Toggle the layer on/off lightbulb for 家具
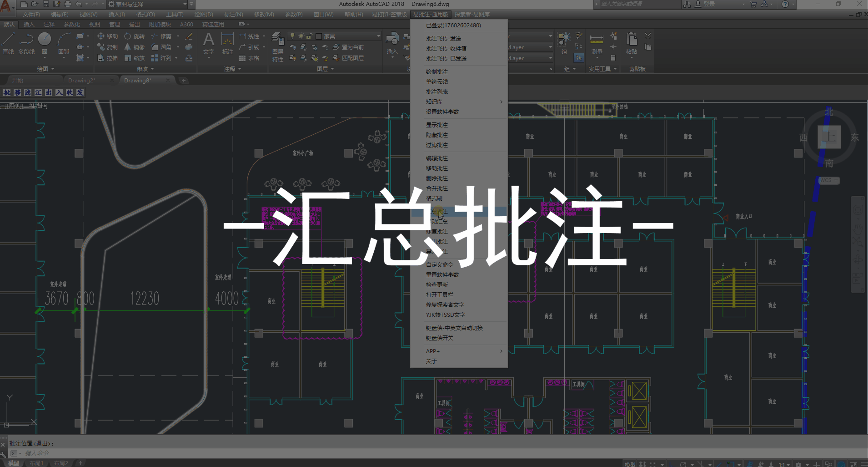This screenshot has height=467, width=868. coord(292,36)
